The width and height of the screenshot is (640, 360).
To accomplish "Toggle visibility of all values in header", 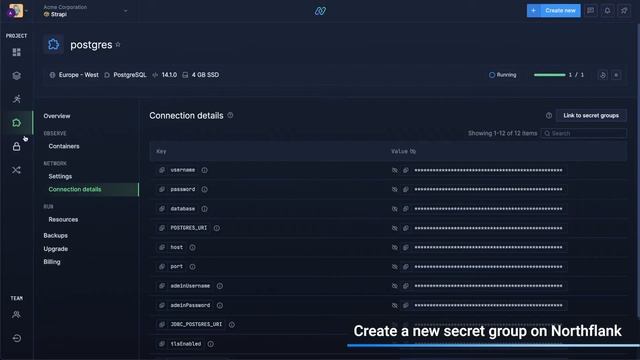I will pyautogui.click(x=413, y=151).
